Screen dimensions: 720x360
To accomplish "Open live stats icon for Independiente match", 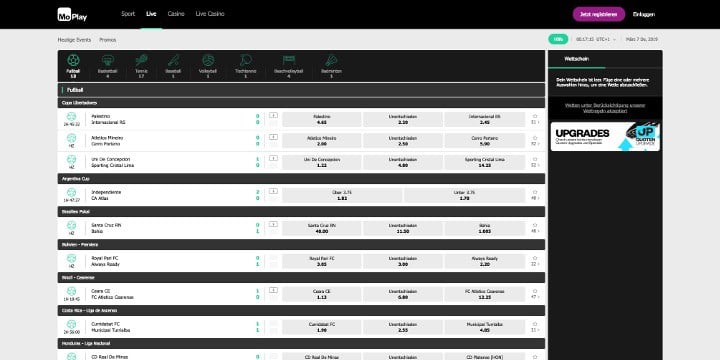I will 273,191.
